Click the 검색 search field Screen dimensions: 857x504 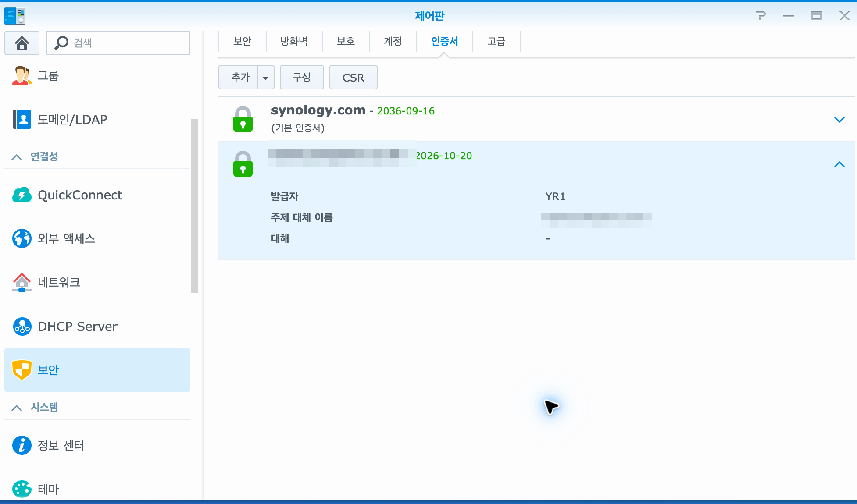118,43
